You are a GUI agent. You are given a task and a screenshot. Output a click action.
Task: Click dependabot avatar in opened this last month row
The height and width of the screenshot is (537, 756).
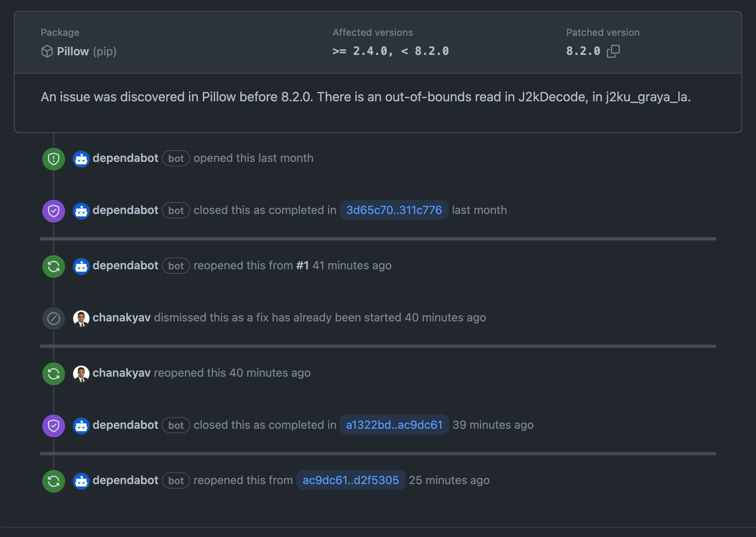pos(81,159)
